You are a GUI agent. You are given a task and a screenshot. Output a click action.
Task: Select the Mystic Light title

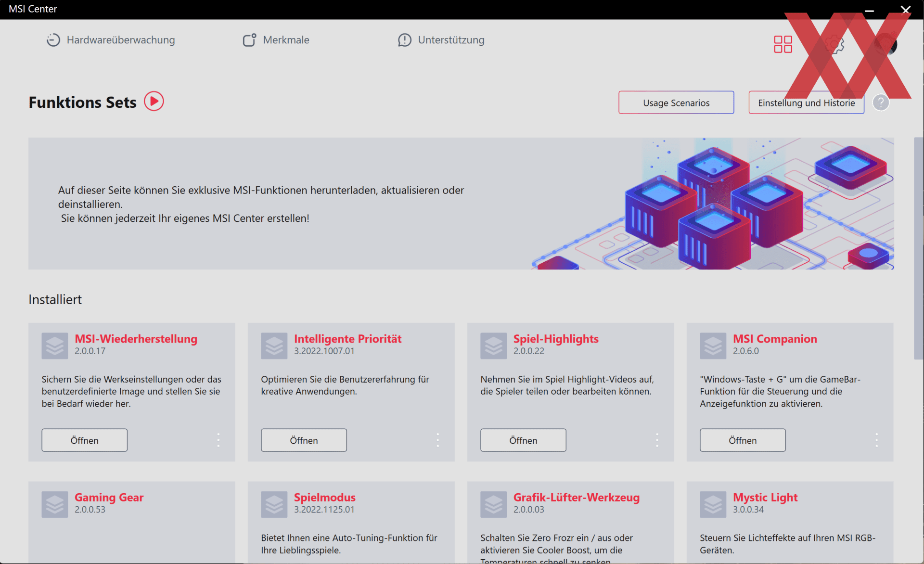(x=765, y=498)
